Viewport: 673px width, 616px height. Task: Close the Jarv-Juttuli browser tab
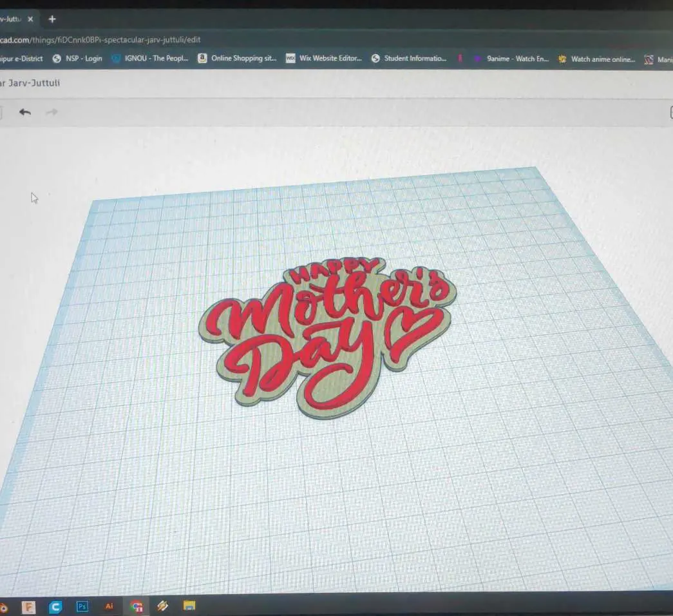pos(30,19)
